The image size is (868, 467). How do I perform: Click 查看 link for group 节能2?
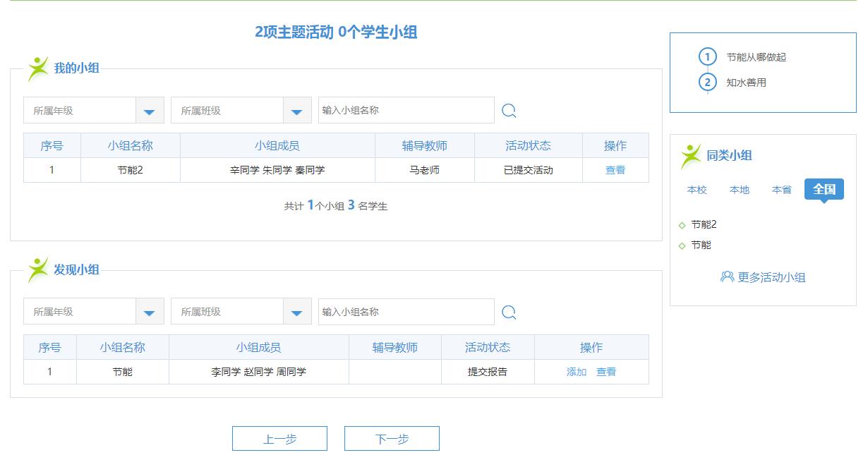coord(615,170)
